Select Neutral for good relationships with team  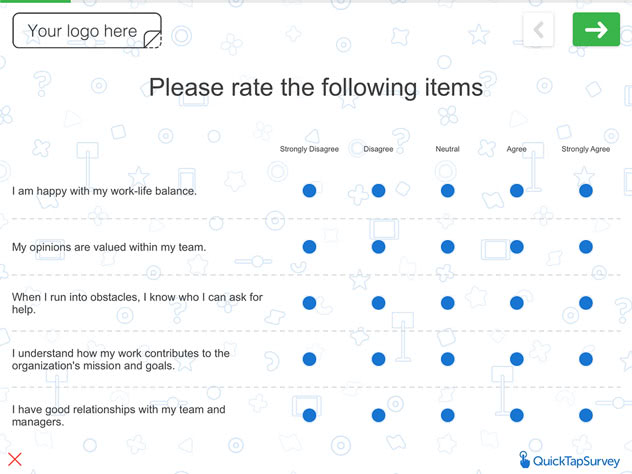447,415
